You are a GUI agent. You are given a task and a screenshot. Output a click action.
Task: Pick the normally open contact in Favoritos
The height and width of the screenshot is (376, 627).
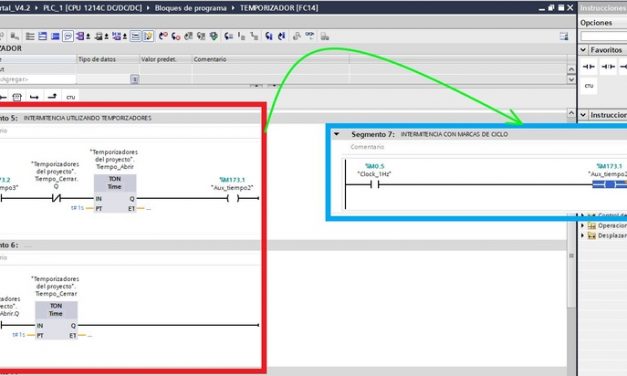[x=589, y=67]
